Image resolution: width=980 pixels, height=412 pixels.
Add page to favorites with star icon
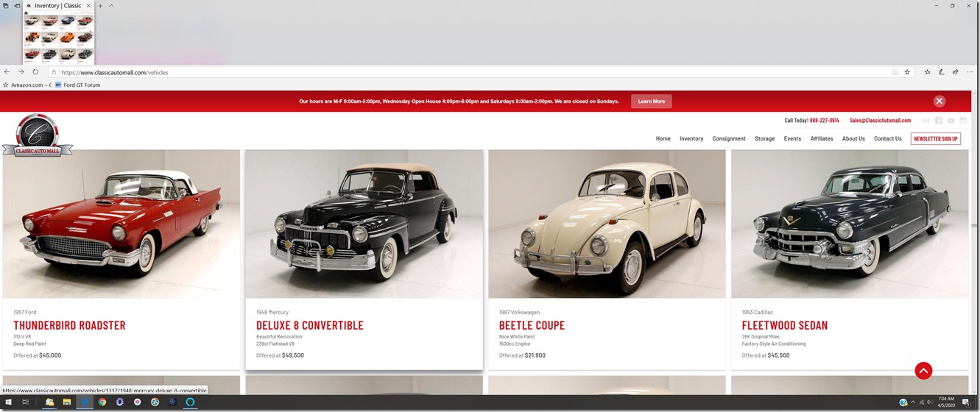click(907, 72)
